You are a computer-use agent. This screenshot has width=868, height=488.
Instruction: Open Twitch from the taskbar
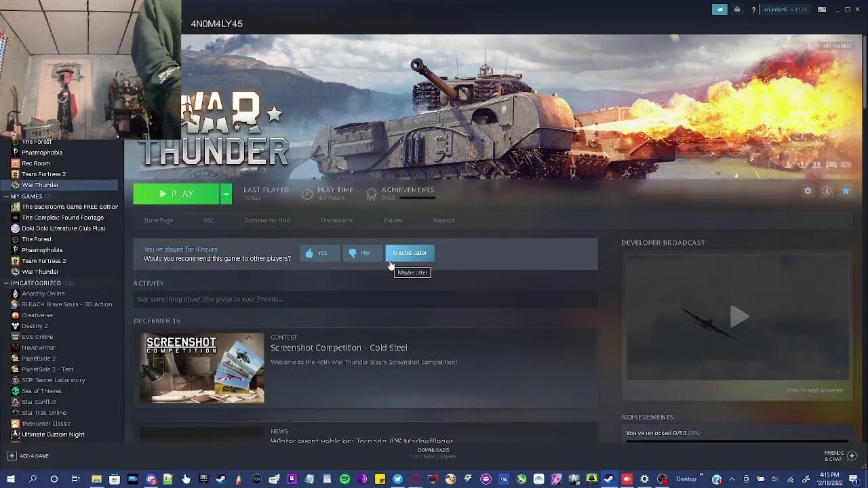pos(292,479)
